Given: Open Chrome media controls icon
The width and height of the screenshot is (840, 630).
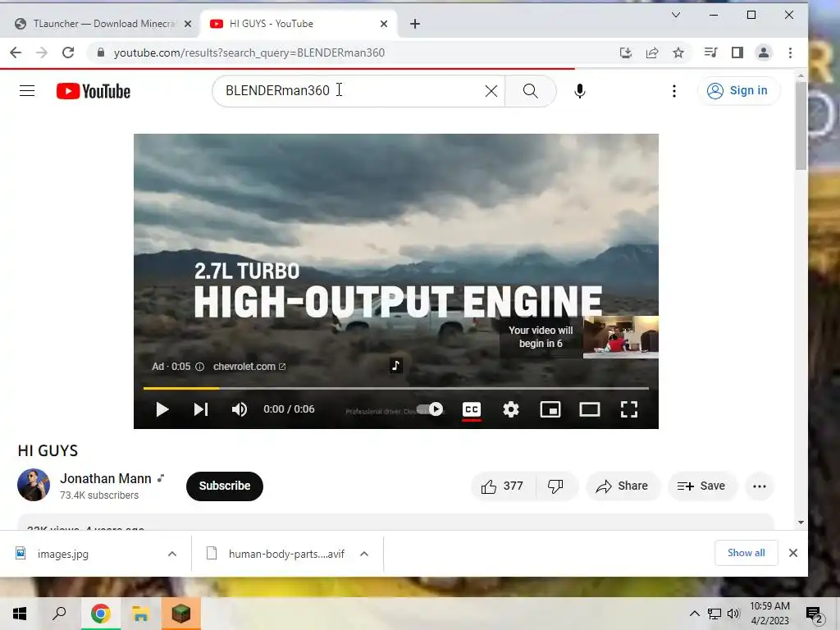Looking at the screenshot, I should point(711,52).
